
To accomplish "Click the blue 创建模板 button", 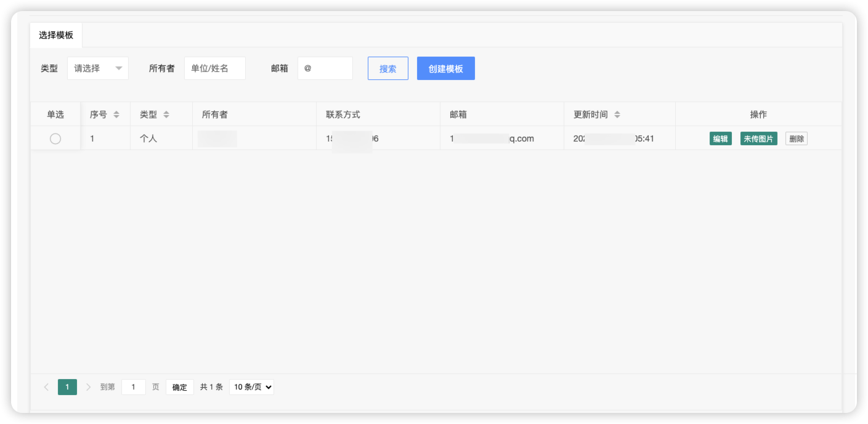I will pos(445,68).
